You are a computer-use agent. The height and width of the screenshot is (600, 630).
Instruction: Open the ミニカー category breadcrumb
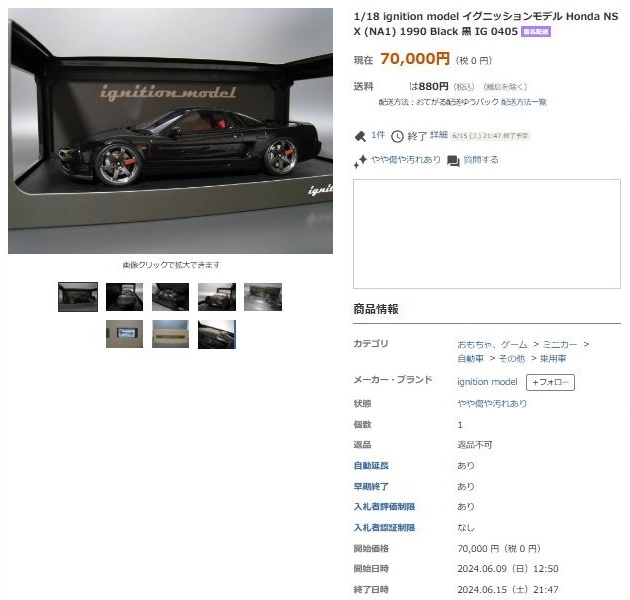(x=559, y=344)
